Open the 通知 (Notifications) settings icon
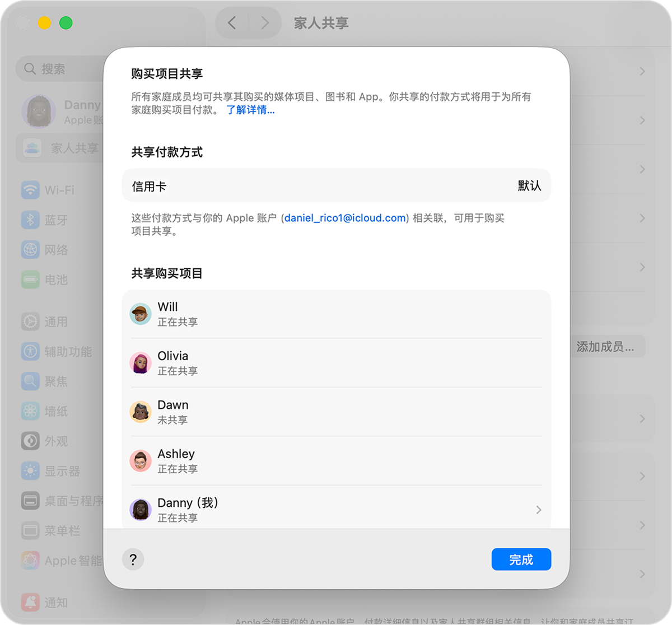The image size is (672, 625). 30,602
